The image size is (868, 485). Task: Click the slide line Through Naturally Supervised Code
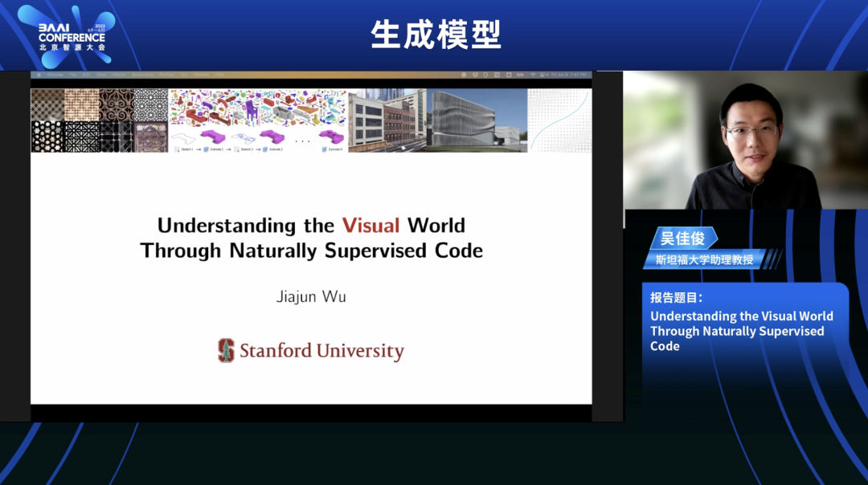pyautogui.click(x=311, y=251)
